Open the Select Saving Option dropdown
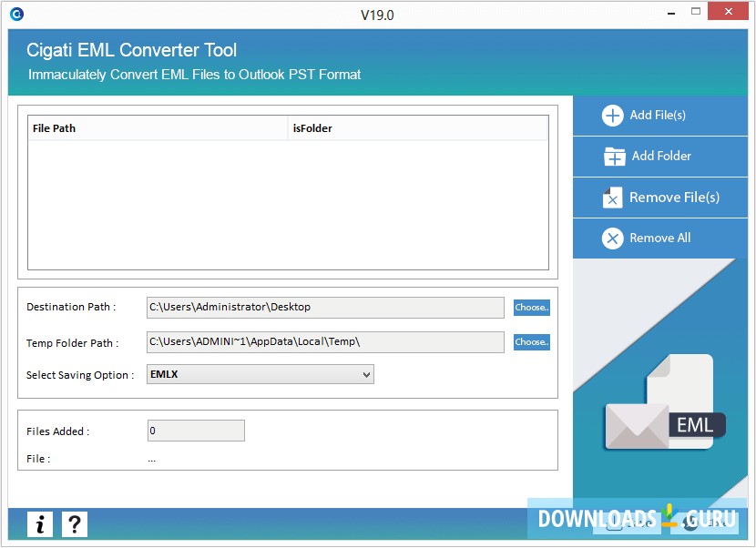This screenshot has height=548, width=756. (x=365, y=374)
